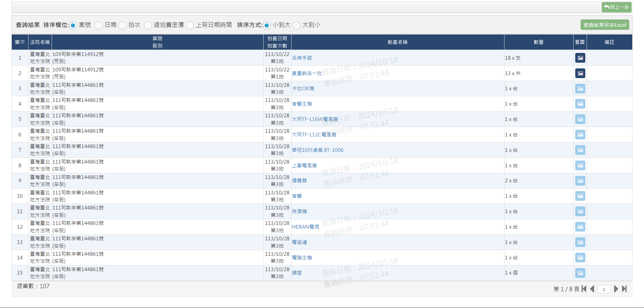Image resolution: width=644 pixels, height=308 pixels.
Task: Click page number input field
Action: [x=604, y=289]
